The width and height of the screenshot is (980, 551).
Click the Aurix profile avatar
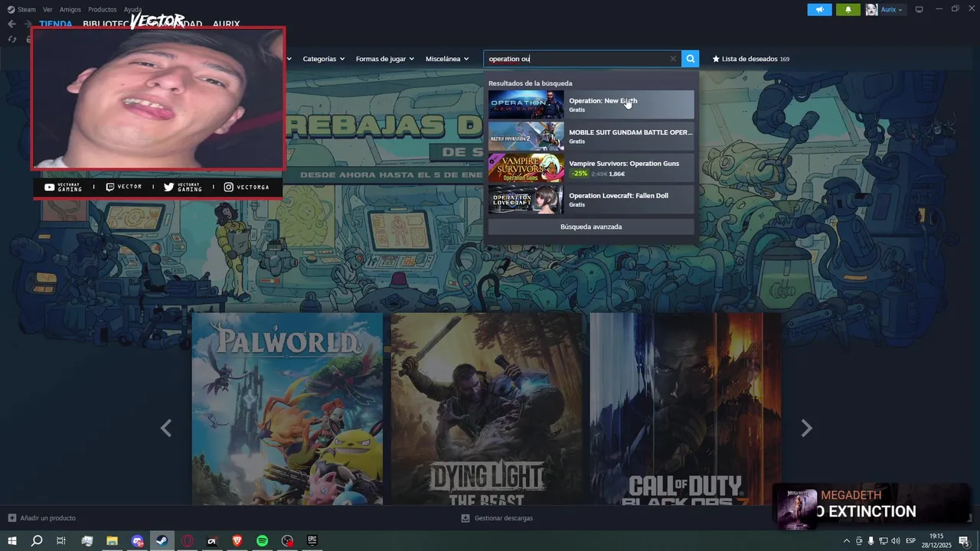click(x=871, y=10)
